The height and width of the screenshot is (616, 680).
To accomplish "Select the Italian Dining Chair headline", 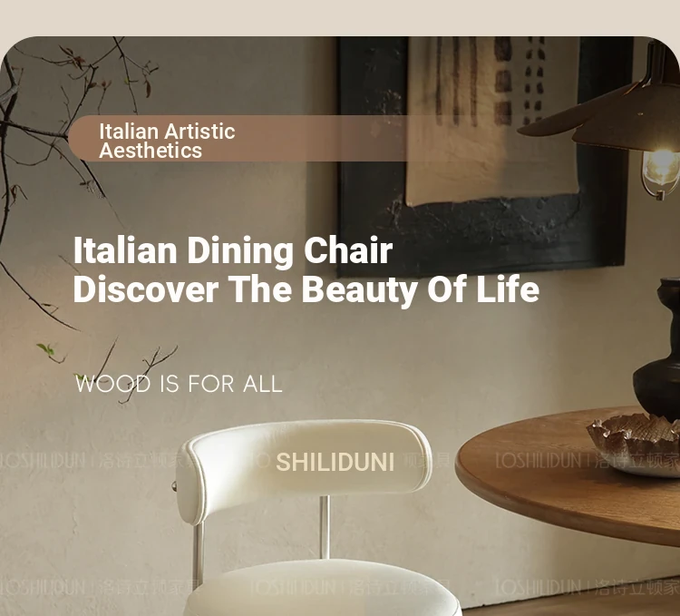I will 233,250.
